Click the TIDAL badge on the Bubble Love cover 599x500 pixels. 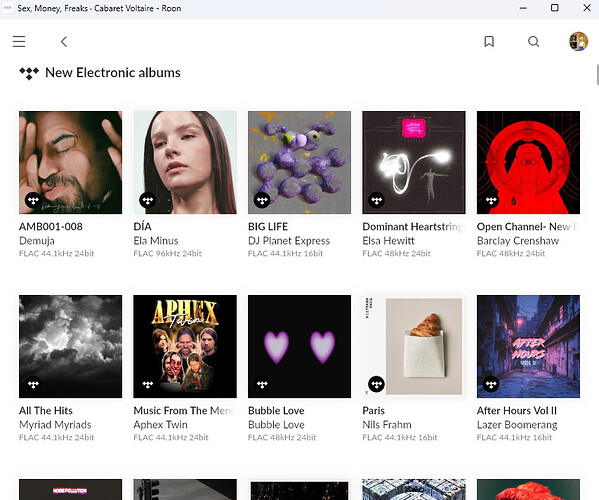(262, 384)
